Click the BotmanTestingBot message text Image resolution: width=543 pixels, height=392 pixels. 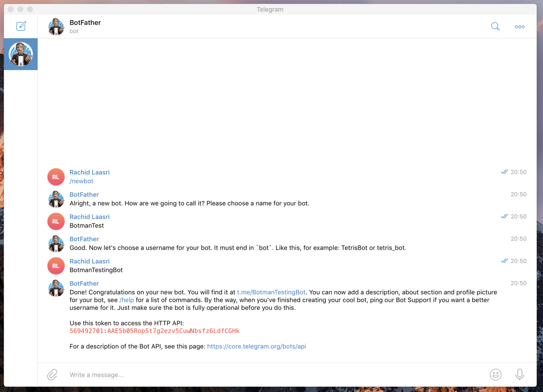[x=96, y=270]
